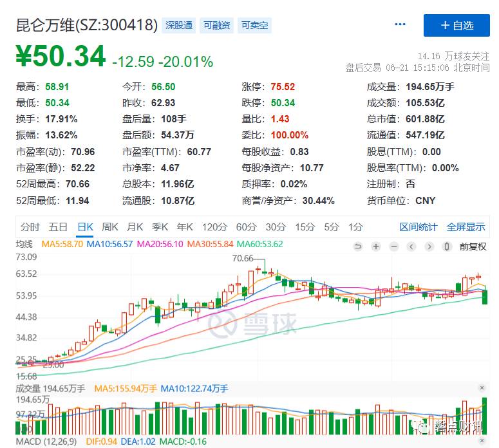Select the 季K tab
The image size is (499, 448).
pos(160,227)
